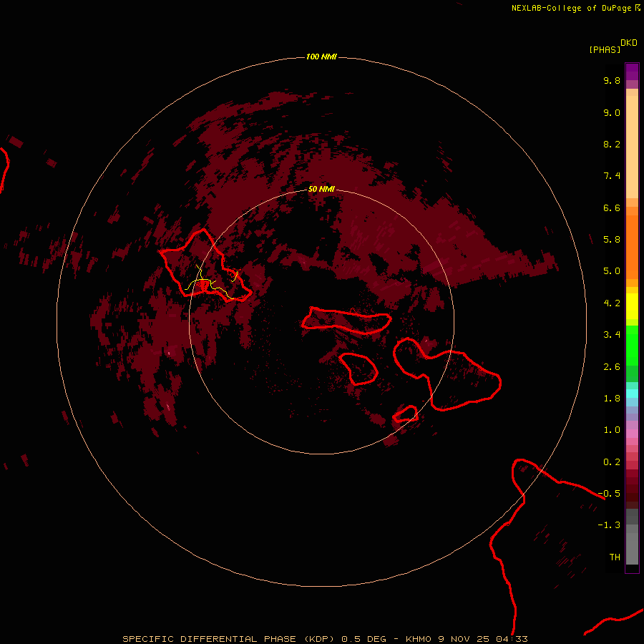Viewport: 644px width, 644px height.
Task: Click the [PHAS] legend heading
Action: click(x=605, y=49)
